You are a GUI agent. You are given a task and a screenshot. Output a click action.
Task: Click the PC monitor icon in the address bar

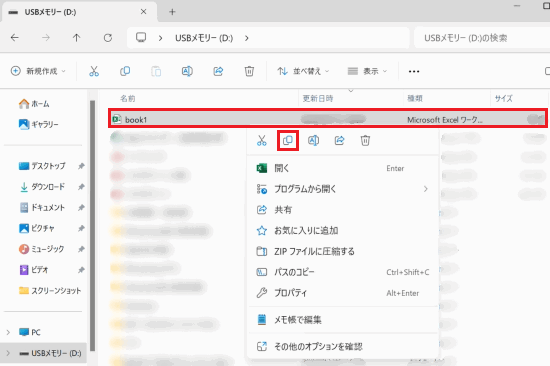pos(141,37)
